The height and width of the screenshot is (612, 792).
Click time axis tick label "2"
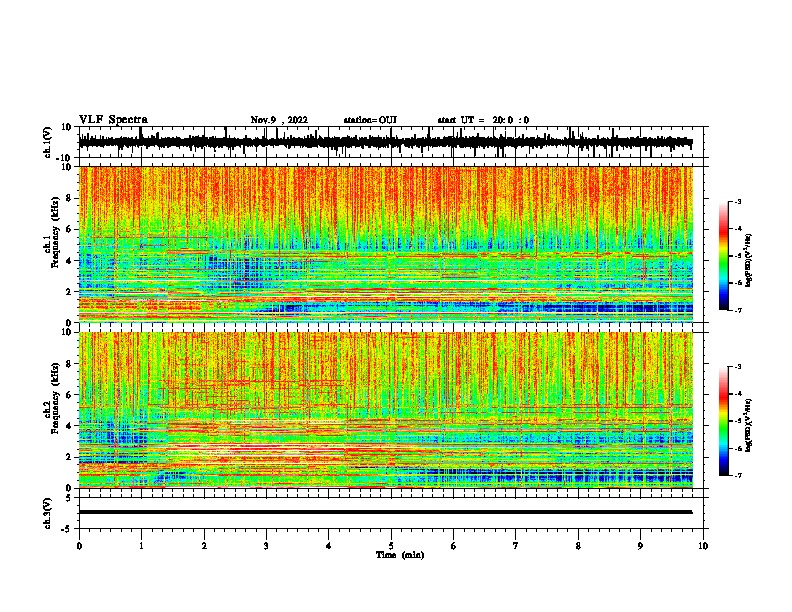tap(204, 545)
